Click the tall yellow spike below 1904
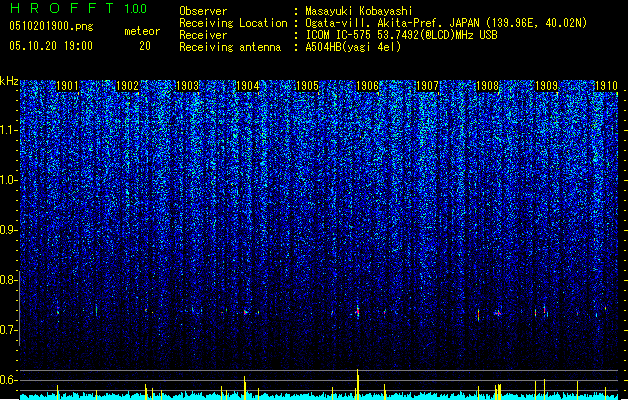The height and width of the screenshot is (400, 629). [245, 388]
